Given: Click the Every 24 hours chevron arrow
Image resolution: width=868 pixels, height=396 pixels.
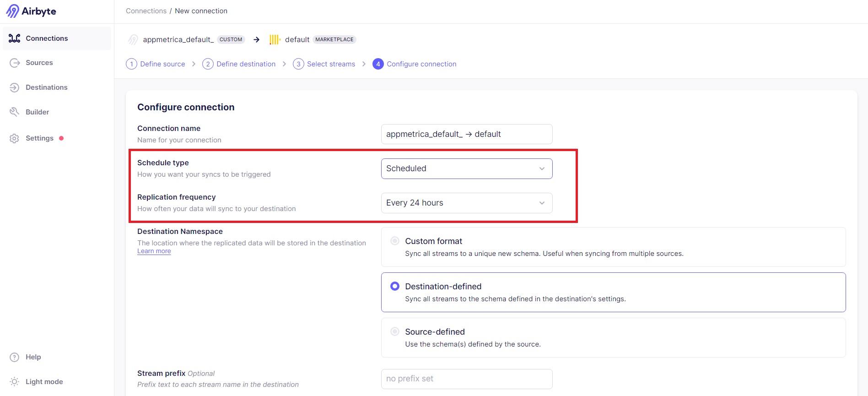Looking at the screenshot, I should (x=542, y=203).
